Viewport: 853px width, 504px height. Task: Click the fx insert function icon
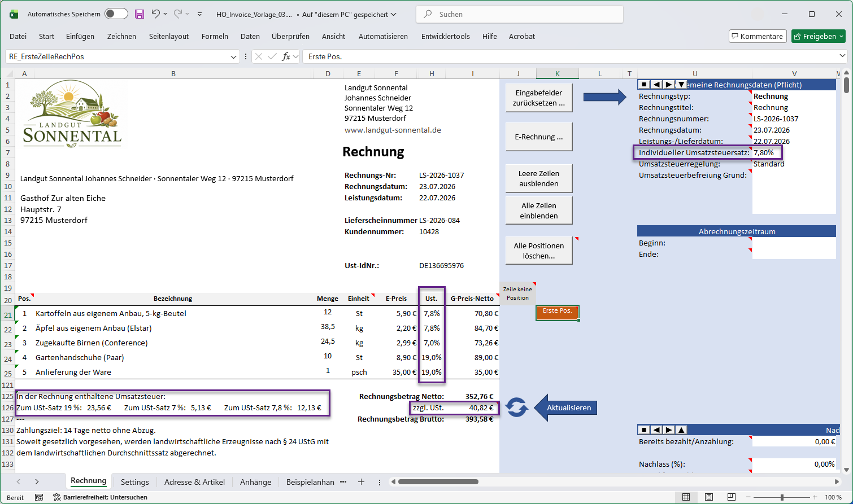point(286,56)
